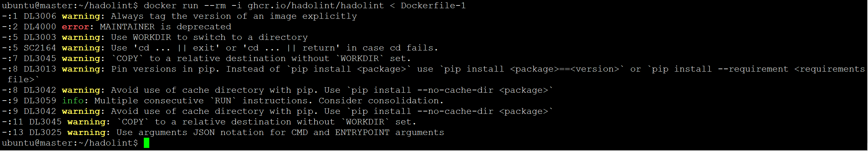Click the DL3025 rule code
This screenshot has height=151, width=868.
click(45, 132)
